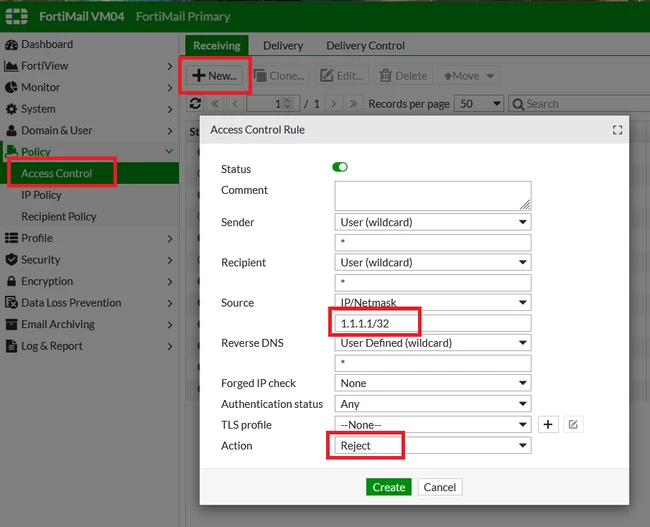The width and height of the screenshot is (650, 527).
Task: Click the Cancel button
Action: tap(440, 487)
